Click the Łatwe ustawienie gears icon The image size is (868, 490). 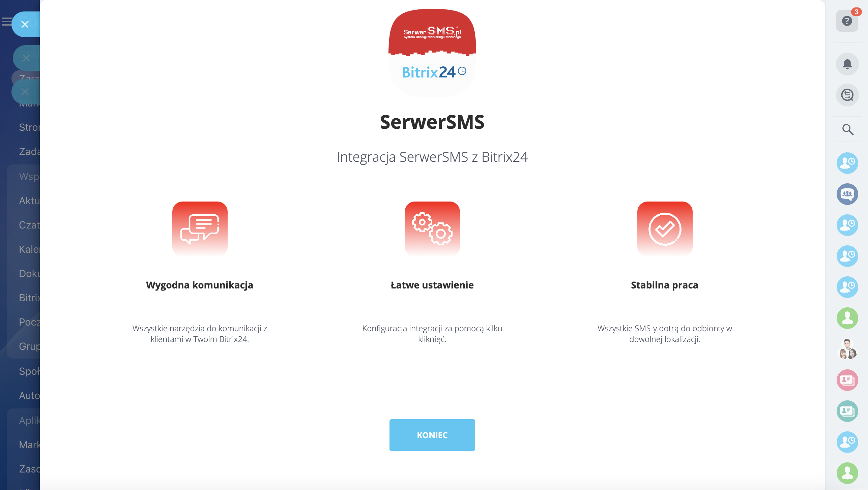tap(432, 229)
